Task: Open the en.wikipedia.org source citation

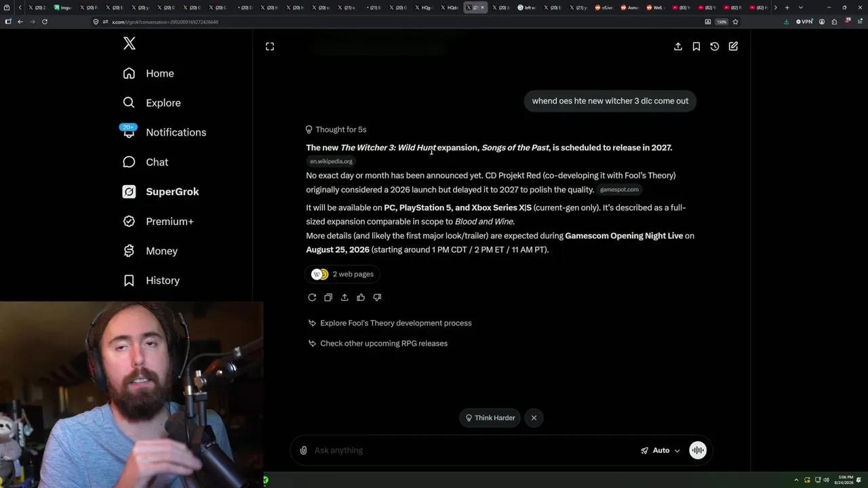Action: [x=331, y=161]
